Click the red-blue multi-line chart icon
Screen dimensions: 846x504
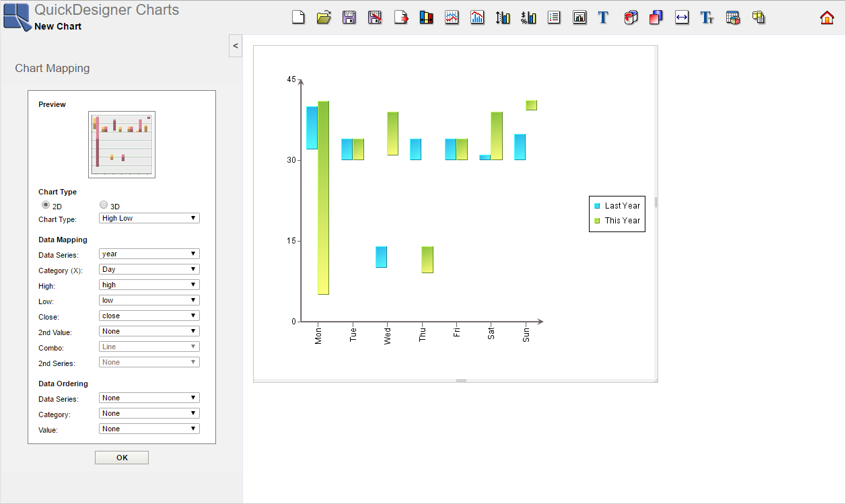(x=452, y=17)
